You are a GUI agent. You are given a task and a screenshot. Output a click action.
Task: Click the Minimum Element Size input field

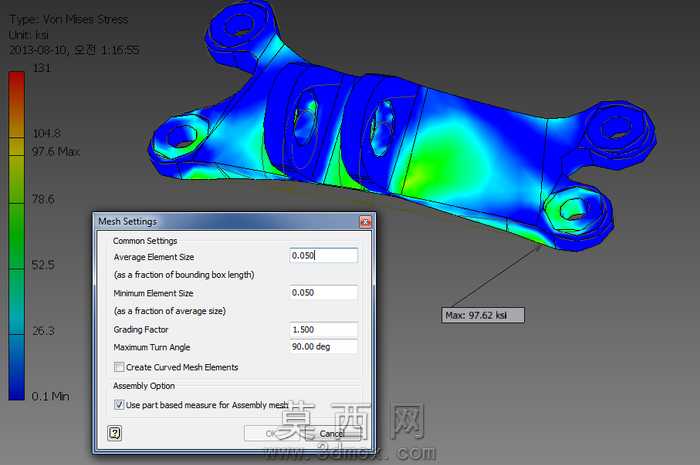pyautogui.click(x=323, y=293)
